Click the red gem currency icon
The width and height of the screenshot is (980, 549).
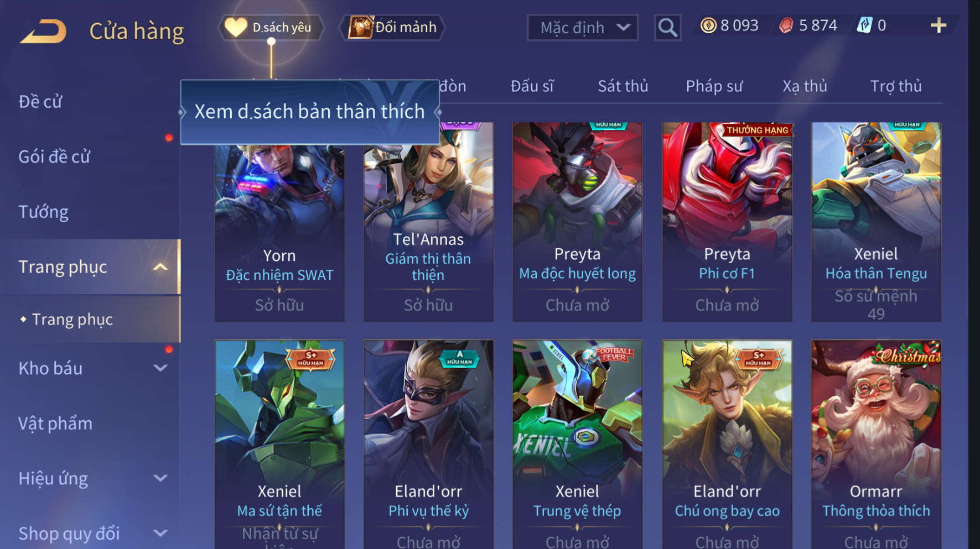[786, 25]
